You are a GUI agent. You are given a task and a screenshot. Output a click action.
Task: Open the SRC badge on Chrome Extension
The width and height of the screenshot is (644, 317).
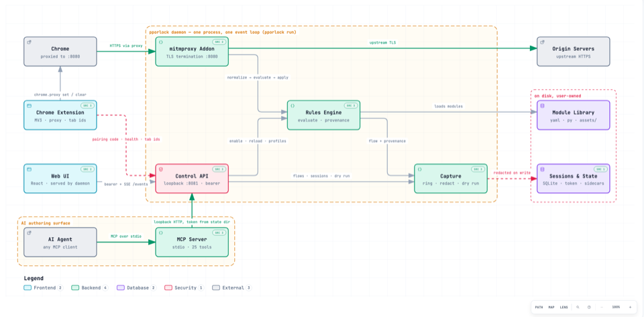click(87, 105)
